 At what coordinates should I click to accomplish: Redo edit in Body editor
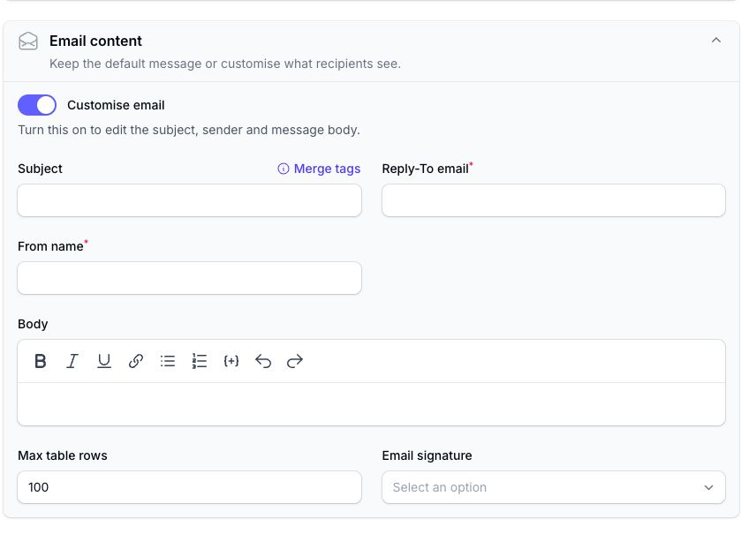pos(295,361)
